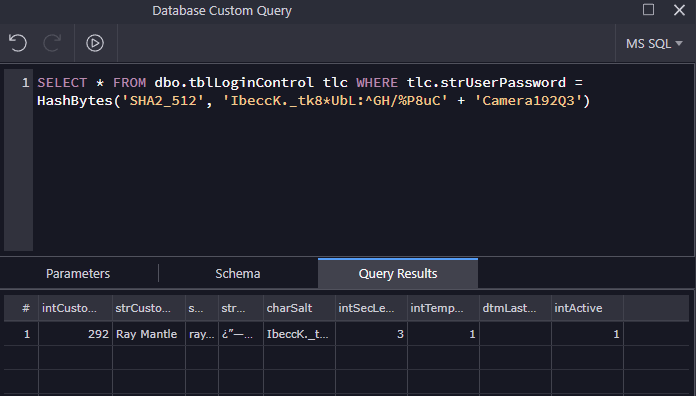This screenshot has width=696, height=396.
Task: Close the Database Custom Query window
Action: [x=679, y=10]
